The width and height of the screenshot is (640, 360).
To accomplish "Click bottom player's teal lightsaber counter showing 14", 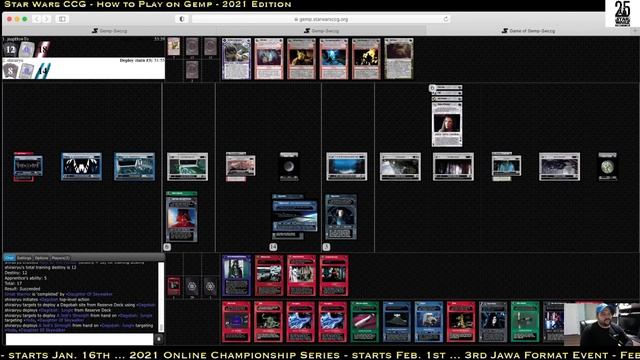I will tap(43, 71).
